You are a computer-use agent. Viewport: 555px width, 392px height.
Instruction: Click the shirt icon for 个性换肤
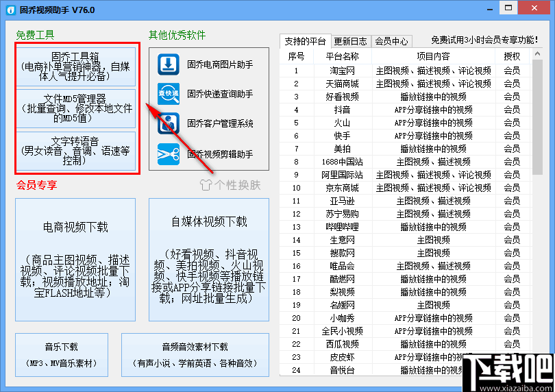point(206,185)
